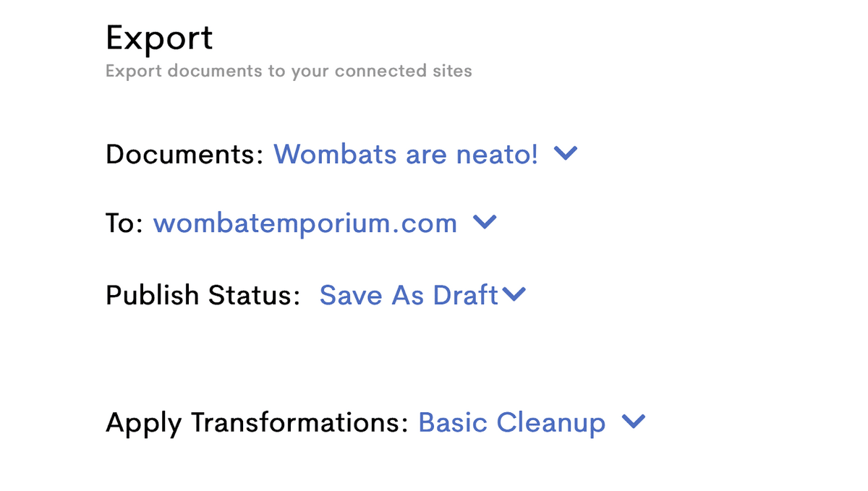Screen dimensions: 868x491
Task: Click the Documents: field label
Action: [x=184, y=154]
